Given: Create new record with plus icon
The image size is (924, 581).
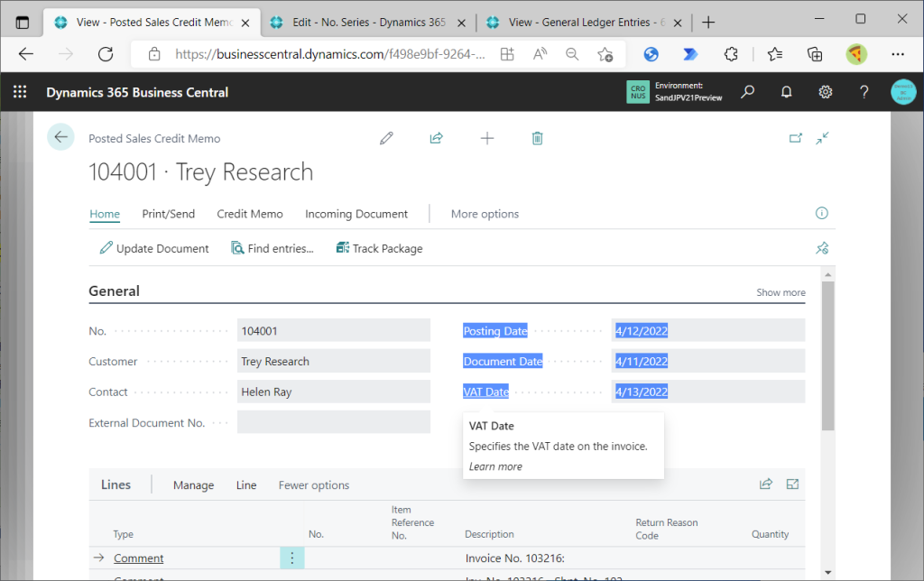Looking at the screenshot, I should 487,138.
